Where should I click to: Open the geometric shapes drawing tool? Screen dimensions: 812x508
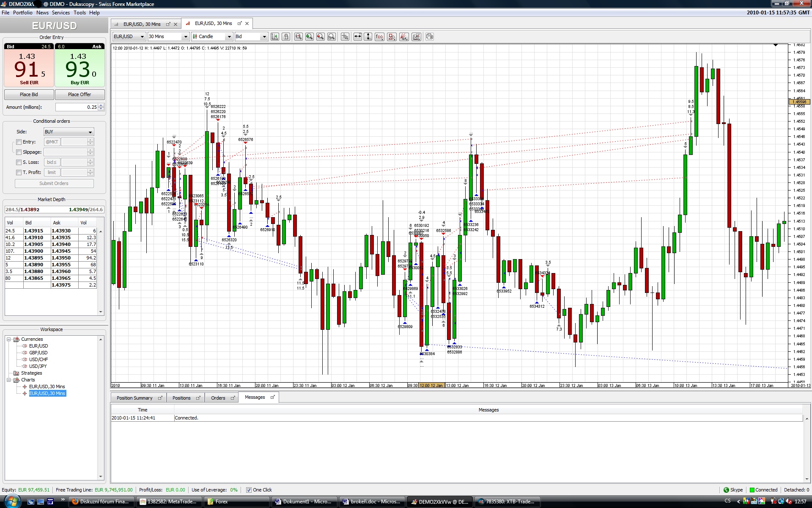[x=392, y=37]
